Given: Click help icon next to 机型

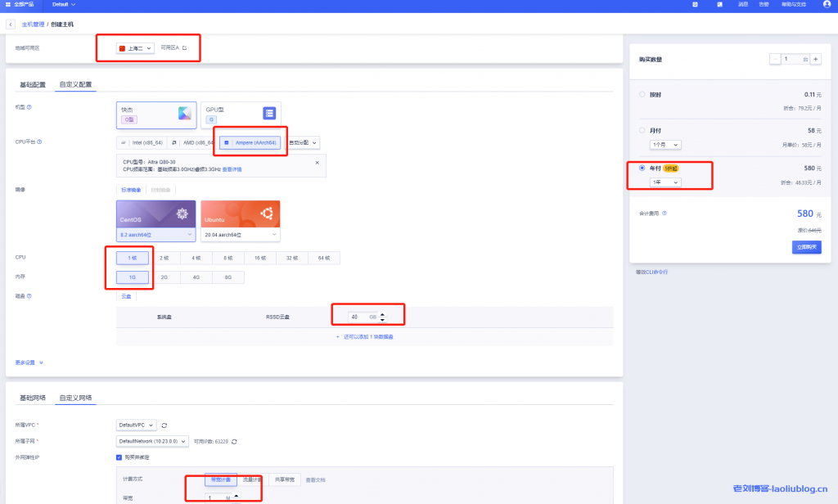Looking at the screenshot, I should point(29,107).
